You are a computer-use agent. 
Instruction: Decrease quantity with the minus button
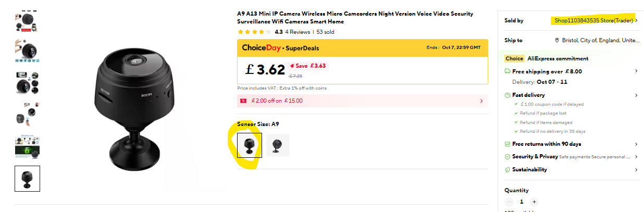509,202
